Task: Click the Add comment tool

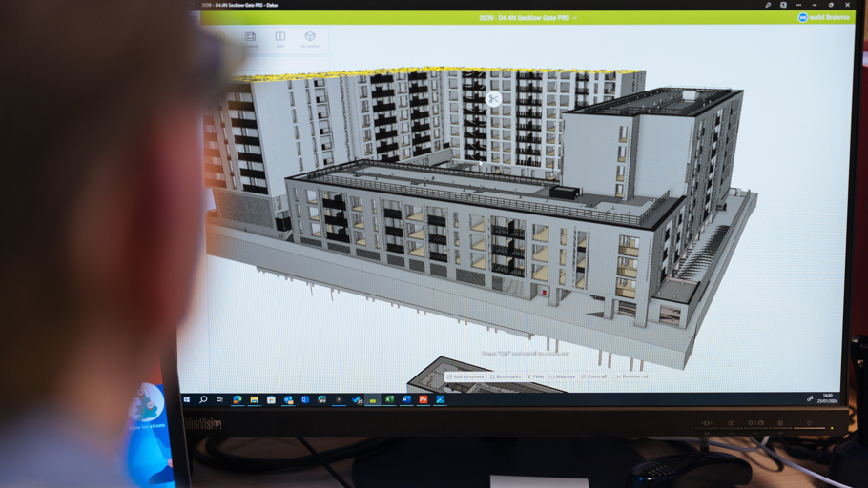Action: point(465,376)
